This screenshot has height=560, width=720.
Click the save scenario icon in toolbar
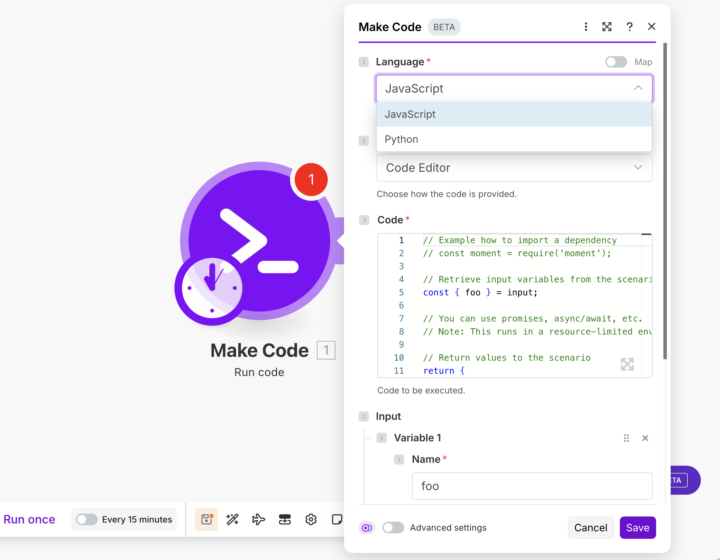click(x=206, y=519)
